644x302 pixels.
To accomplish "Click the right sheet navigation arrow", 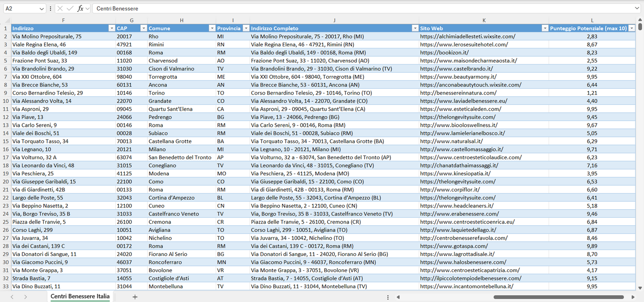I will [x=26, y=296].
